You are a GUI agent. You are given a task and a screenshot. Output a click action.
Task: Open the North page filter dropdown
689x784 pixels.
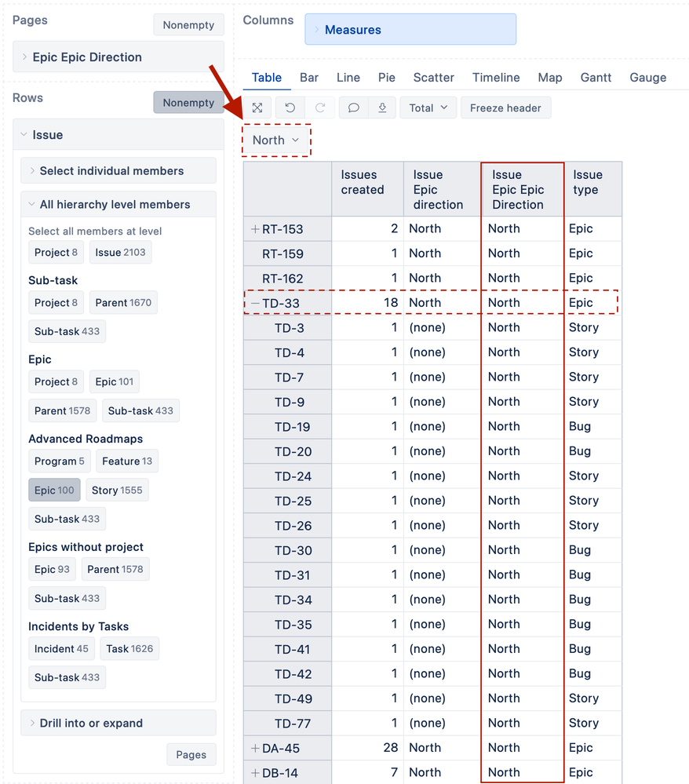(275, 140)
